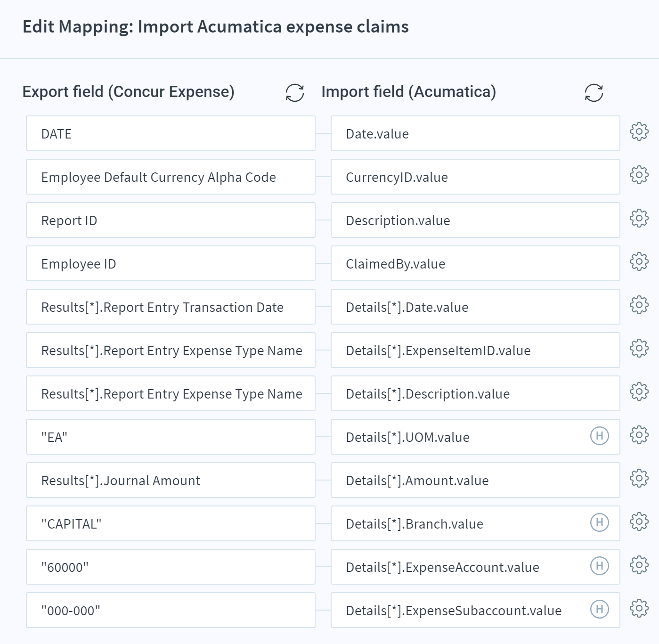The image size is (659, 644).
Task: Edit Details[*].UOM.value import field
Action: pos(475,437)
